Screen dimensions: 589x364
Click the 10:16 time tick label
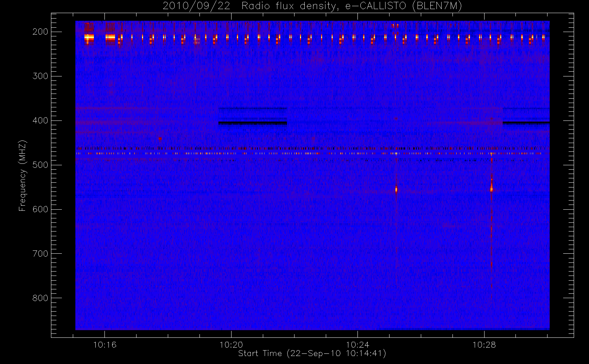click(105, 345)
